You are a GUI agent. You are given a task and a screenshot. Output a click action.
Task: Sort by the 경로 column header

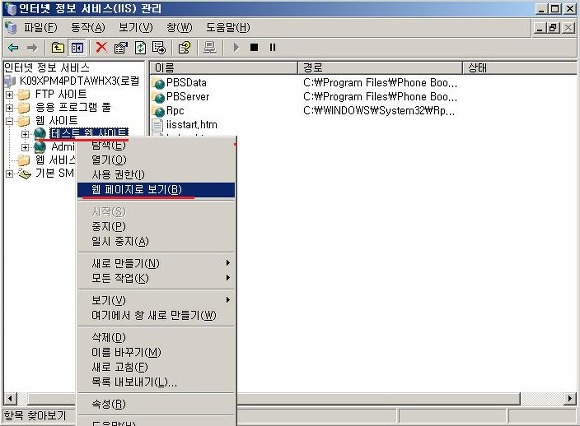coord(380,68)
